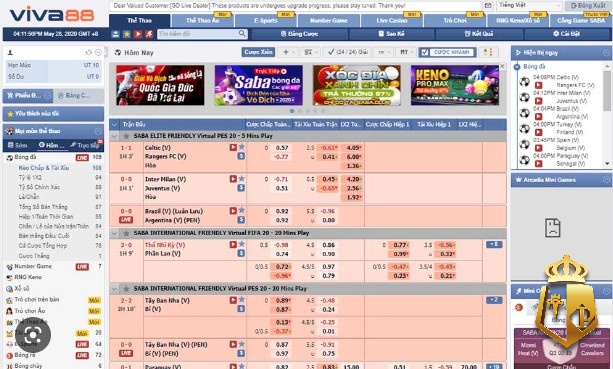Collapse the Mọi môn thể thao panel
The image size is (613, 369).
pyautogui.click(x=98, y=131)
